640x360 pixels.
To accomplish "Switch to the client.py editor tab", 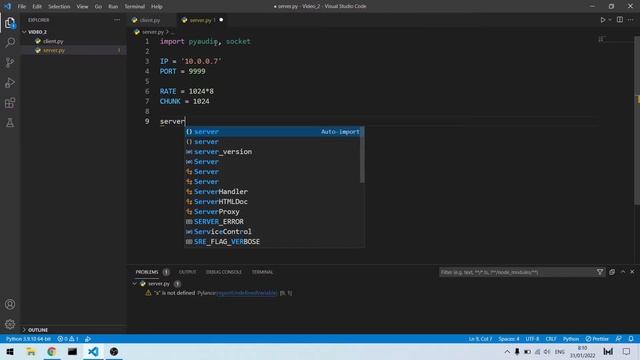I will 149,20.
